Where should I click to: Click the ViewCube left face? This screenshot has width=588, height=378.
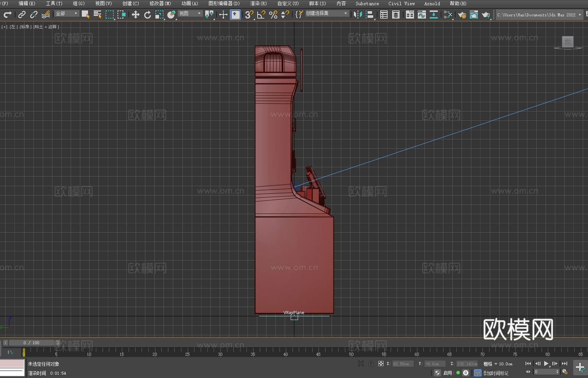[568, 42]
